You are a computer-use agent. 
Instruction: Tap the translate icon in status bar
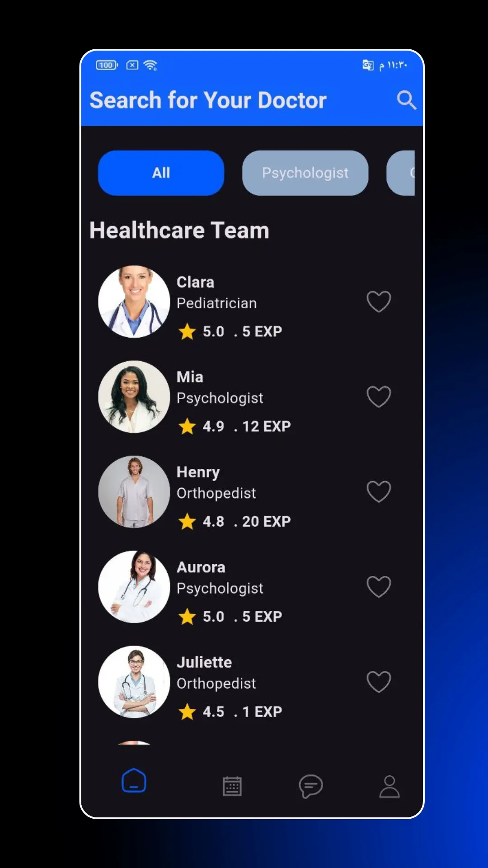click(x=368, y=65)
